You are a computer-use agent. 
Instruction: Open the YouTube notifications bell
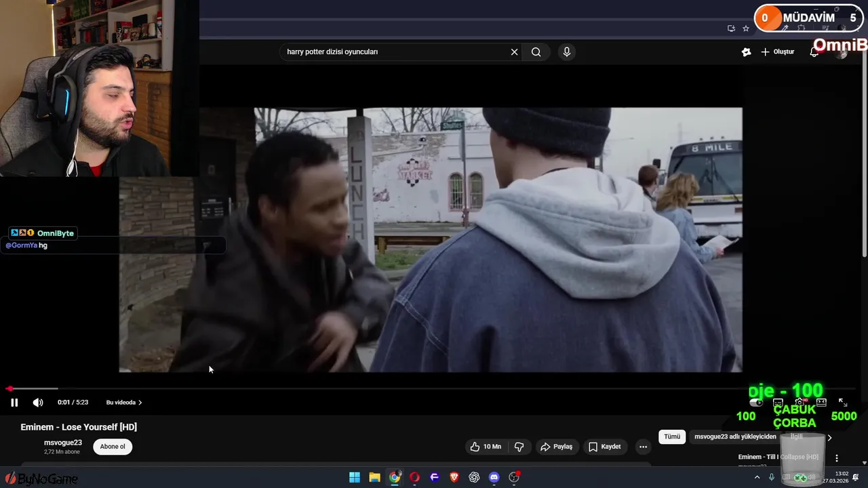tap(814, 52)
